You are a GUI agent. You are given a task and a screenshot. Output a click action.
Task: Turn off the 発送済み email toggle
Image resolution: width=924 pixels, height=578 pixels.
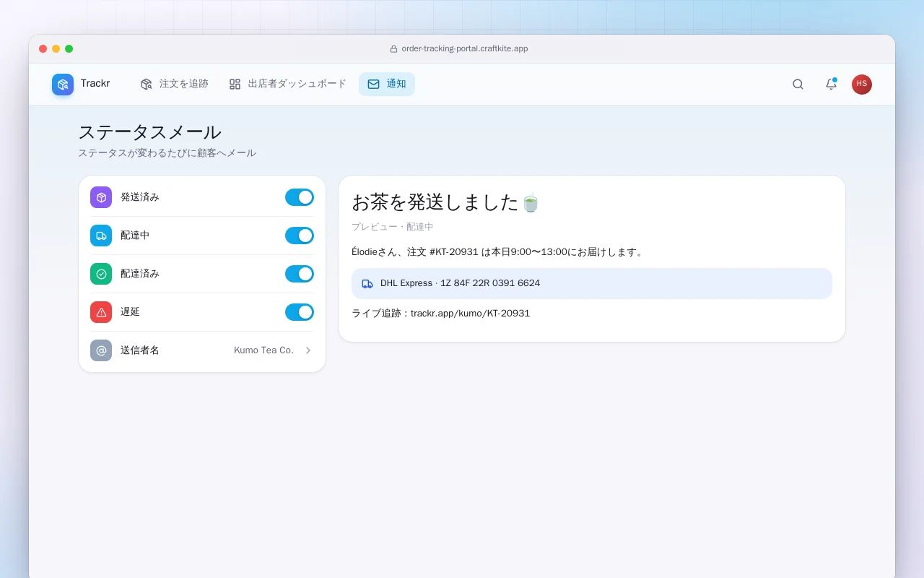[x=300, y=197]
